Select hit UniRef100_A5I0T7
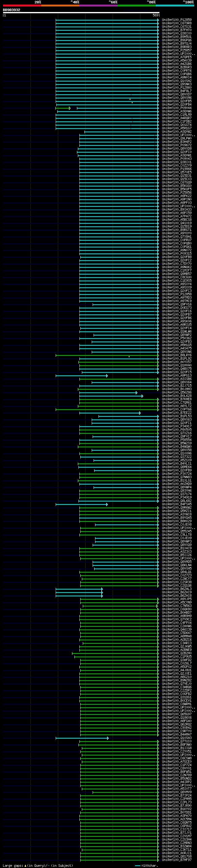The image size is (197, 868). [x=176, y=789]
